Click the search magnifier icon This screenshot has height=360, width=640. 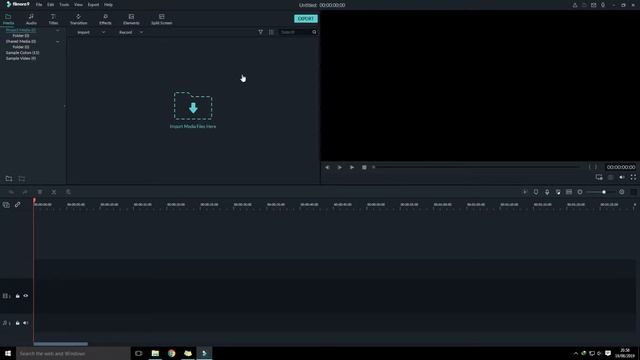click(x=314, y=32)
